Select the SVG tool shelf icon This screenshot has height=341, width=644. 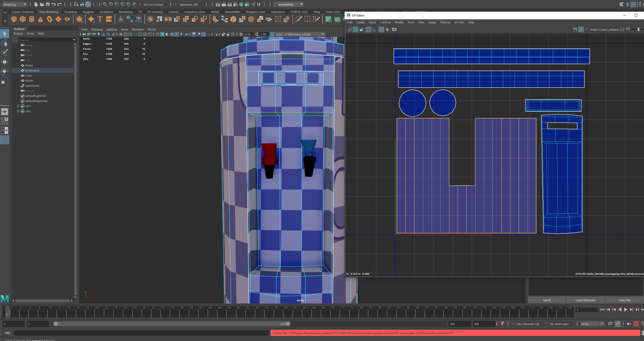tap(109, 19)
